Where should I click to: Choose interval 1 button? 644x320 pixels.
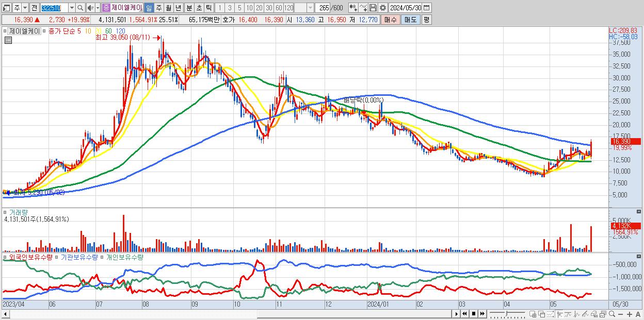pyautogui.click(x=220, y=8)
